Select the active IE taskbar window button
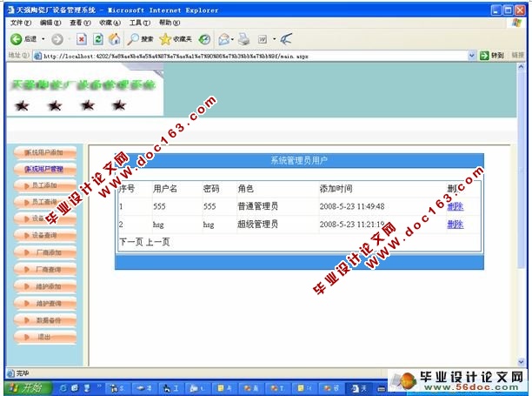The height and width of the screenshot is (396, 532). [x=360, y=388]
